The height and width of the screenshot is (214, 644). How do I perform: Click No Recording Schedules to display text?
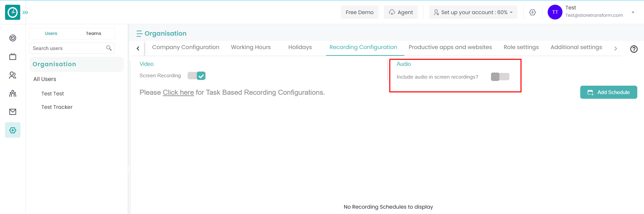[388, 207]
